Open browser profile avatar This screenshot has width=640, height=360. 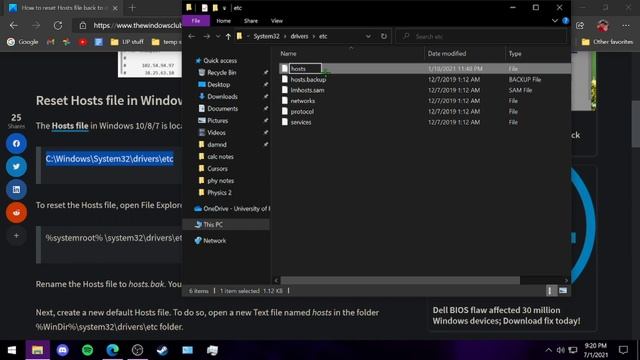[x=602, y=25]
